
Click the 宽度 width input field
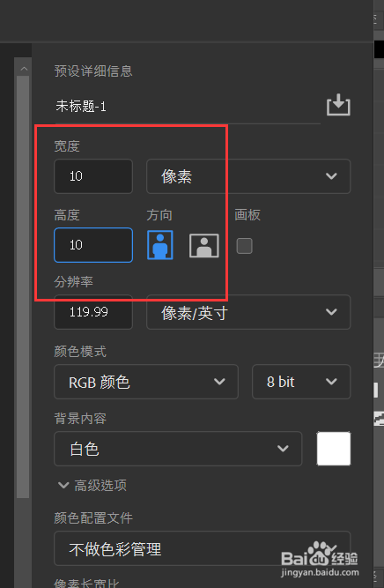point(93,176)
